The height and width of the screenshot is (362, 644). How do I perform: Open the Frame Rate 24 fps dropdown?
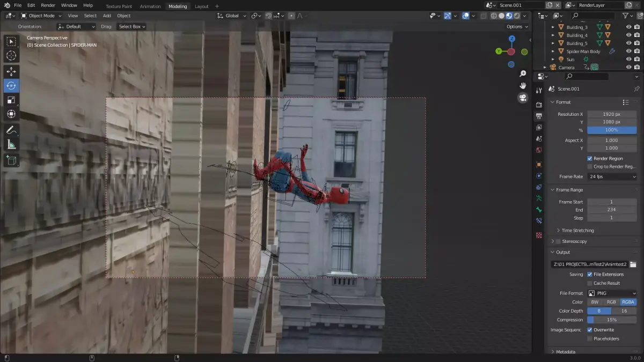[x=612, y=176]
